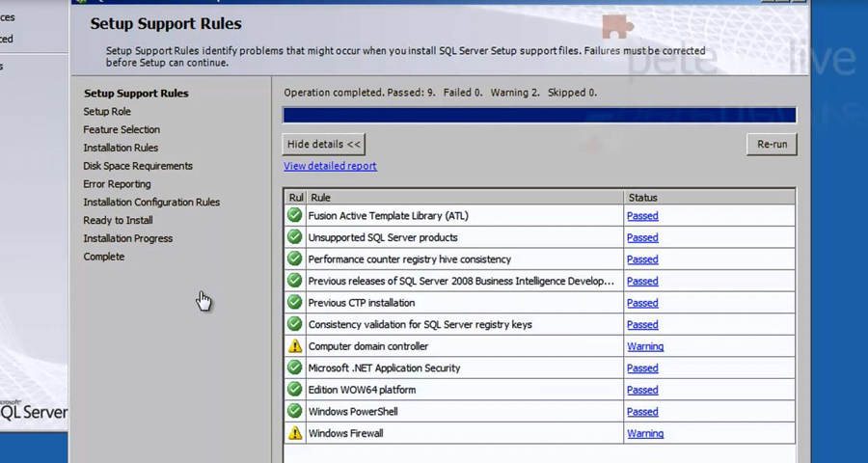
Task: Select Disk Space Requirements step
Action: 138,166
